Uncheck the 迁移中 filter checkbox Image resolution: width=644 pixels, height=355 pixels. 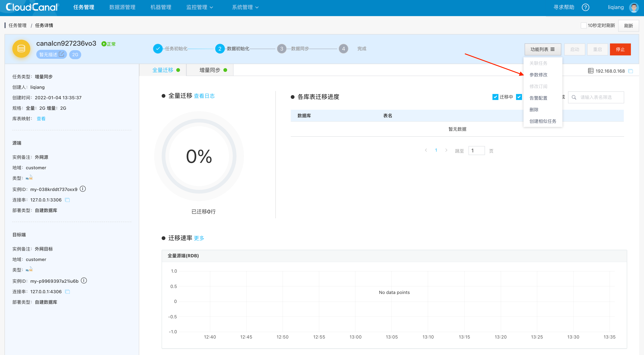coord(495,97)
